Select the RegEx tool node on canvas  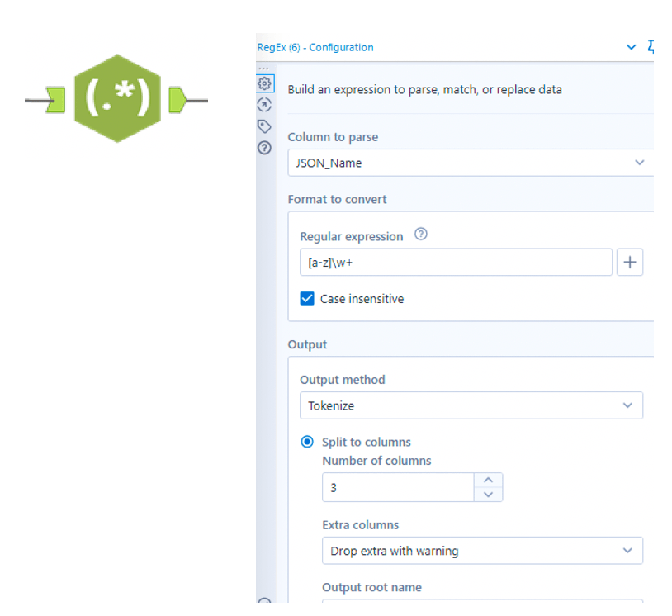(117, 99)
